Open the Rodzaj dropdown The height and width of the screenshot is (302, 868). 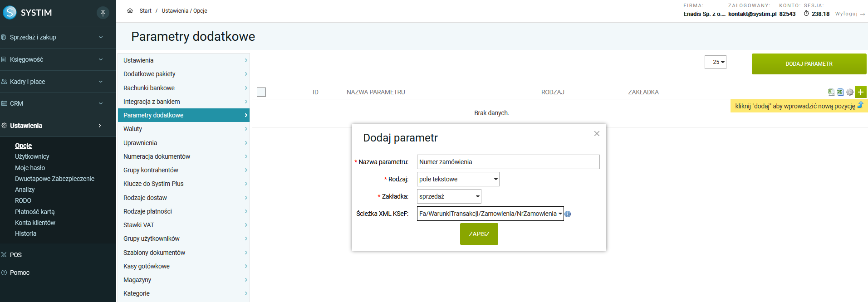tap(458, 179)
